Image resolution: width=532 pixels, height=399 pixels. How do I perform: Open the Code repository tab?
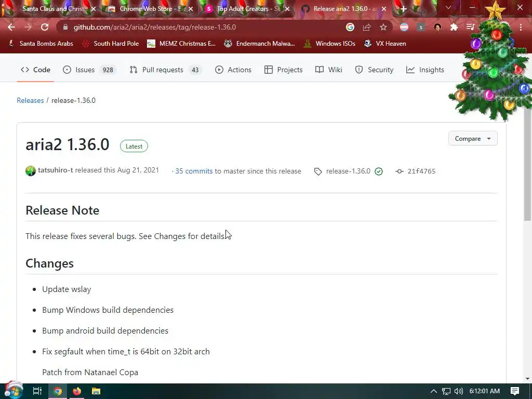tap(35, 70)
